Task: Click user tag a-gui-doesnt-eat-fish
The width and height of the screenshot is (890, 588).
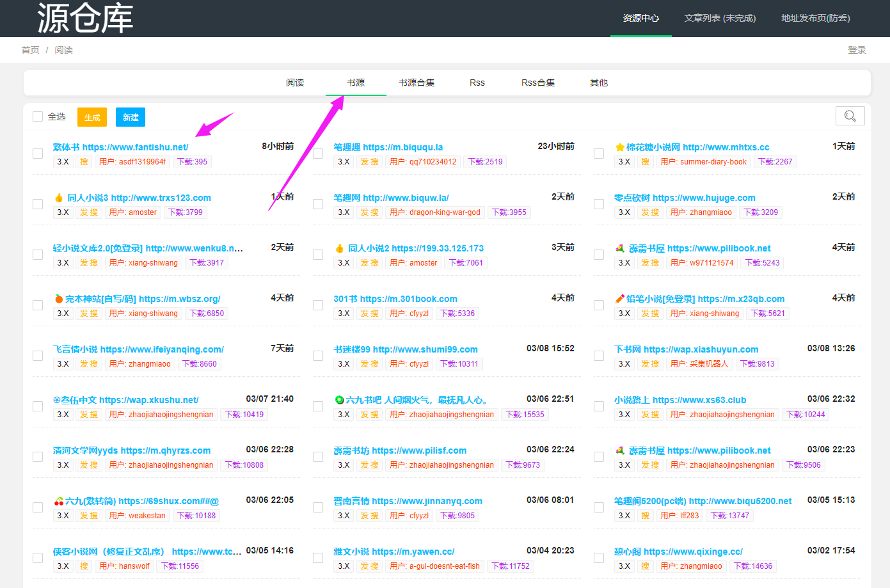Action: [434, 566]
